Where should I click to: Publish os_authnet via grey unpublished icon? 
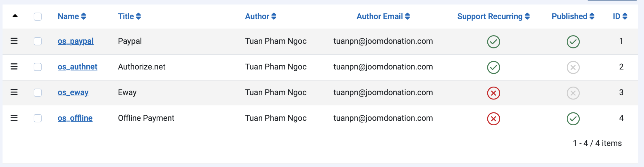click(573, 68)
